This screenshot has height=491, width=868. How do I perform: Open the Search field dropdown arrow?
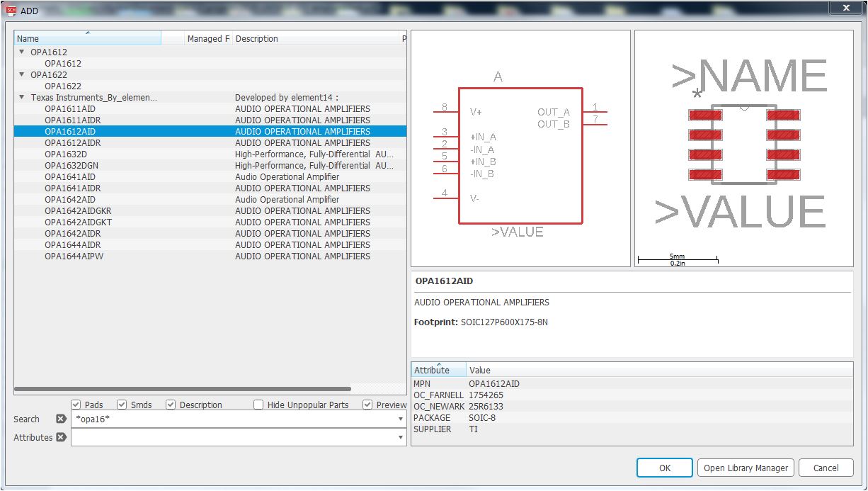(x=401, y=419)
